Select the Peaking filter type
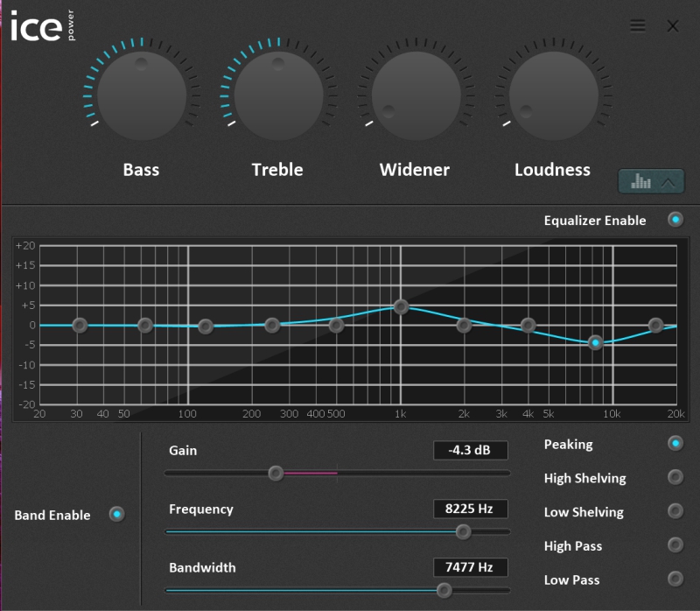700x611 pixels. [675, 444]
